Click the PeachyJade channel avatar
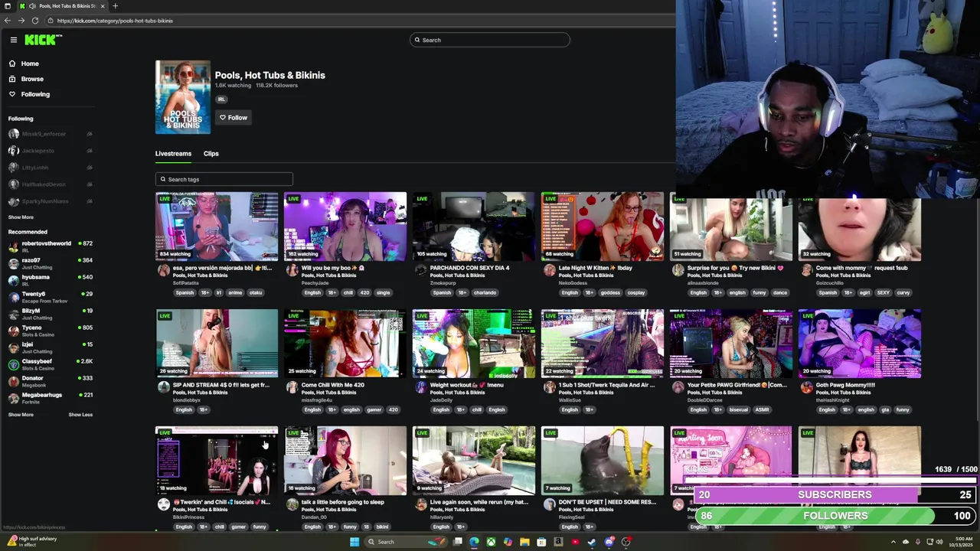Viewport: 980px width, 551px height. click(292, 270)
